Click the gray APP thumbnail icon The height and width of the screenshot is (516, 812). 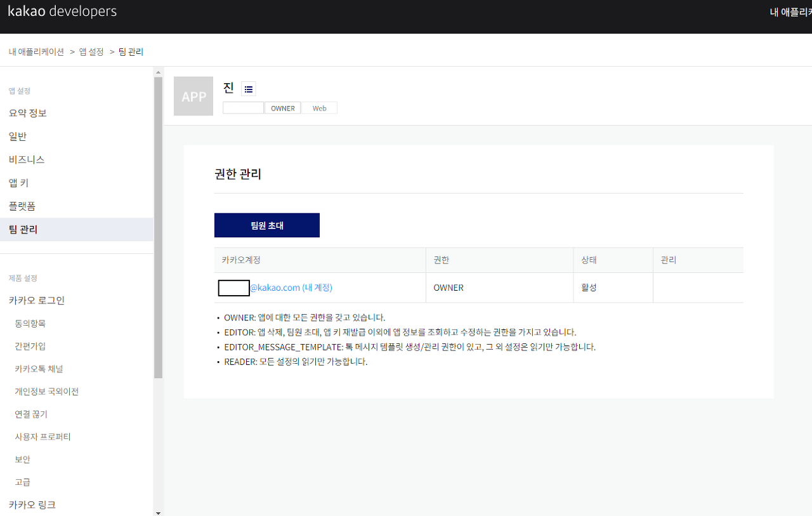tap(193, 96)
